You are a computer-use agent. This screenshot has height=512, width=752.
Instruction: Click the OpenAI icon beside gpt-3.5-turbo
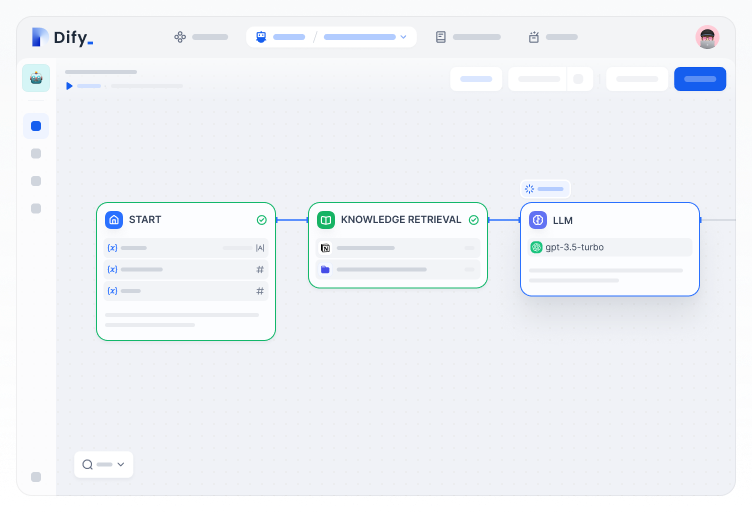coord(536,247)
